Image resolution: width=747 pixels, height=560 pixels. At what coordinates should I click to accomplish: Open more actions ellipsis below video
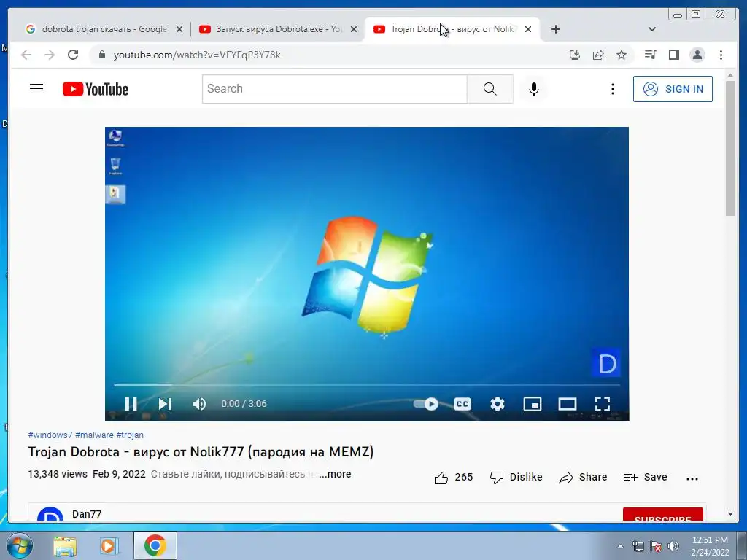(x=692, y=478)
